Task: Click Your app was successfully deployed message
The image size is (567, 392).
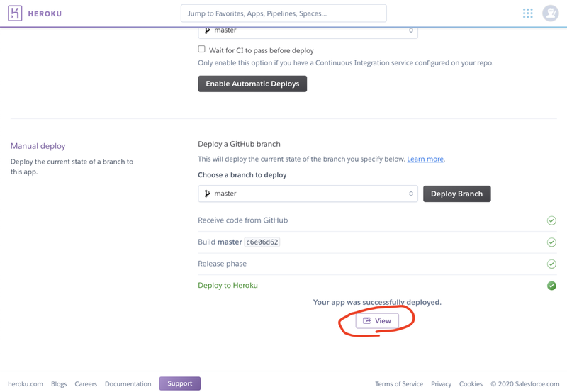Action: pyautogui.click(x=377, y=302)
